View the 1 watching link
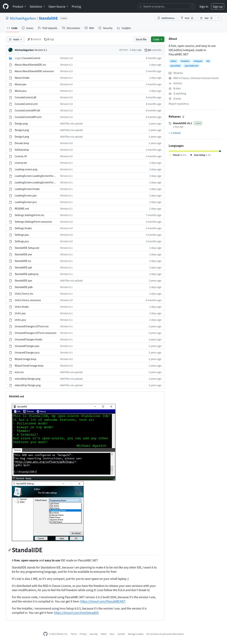This screenshot has width=227, height=644. [177, 94]
